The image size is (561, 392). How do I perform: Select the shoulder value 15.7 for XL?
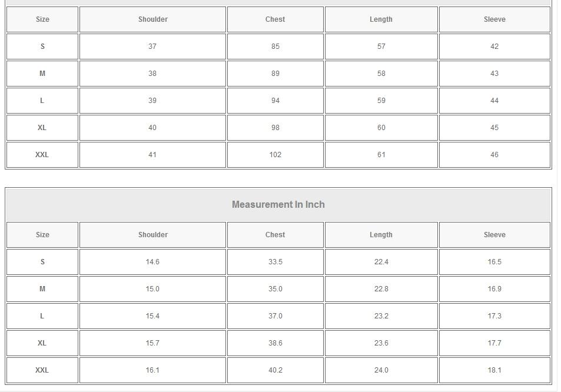(152, 343)
